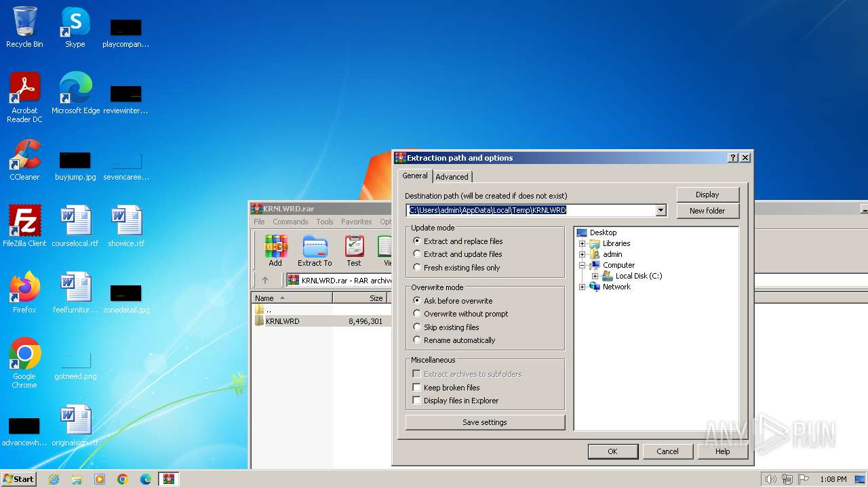Select the courselocal.rtf desktop file
Screen dimensions: 868x488
pos(75,226)
